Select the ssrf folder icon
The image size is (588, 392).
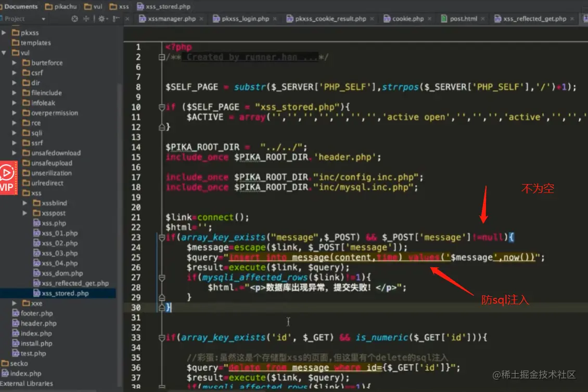pos(26,143)
